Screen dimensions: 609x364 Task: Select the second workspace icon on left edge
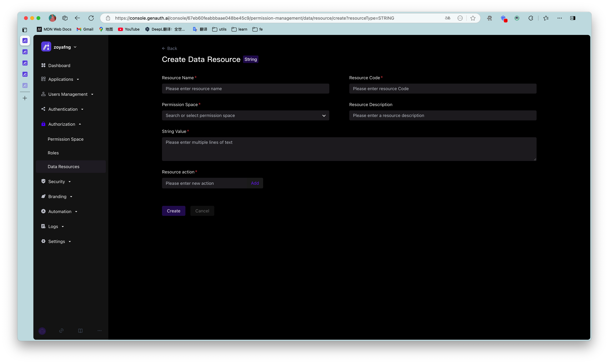point(25,52)
